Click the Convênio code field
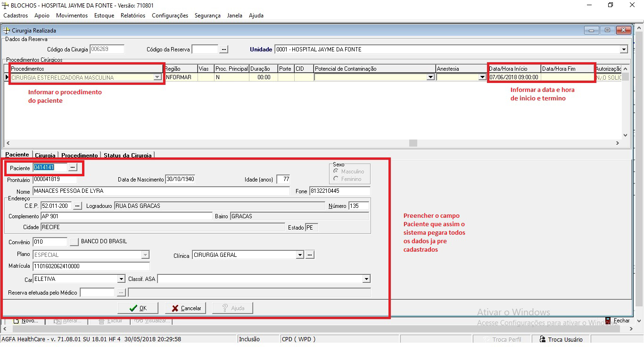 point(50,242)
